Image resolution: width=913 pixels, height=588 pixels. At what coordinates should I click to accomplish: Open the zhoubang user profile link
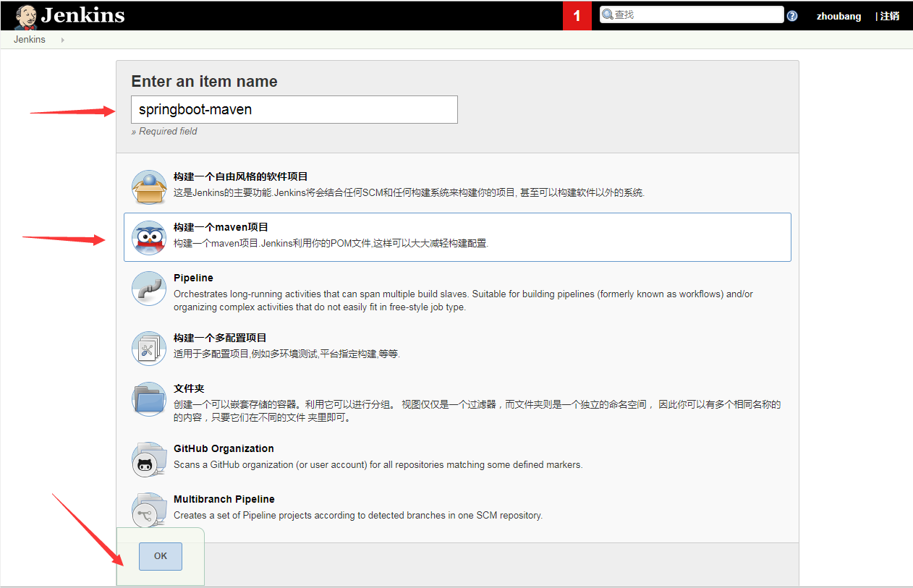(x=838, y=16)
